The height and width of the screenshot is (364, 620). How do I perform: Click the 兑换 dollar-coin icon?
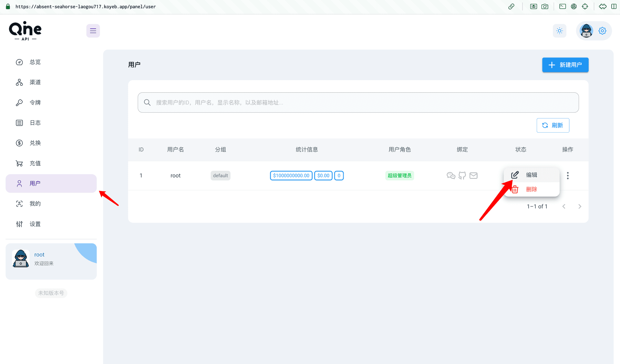[19, 143]
